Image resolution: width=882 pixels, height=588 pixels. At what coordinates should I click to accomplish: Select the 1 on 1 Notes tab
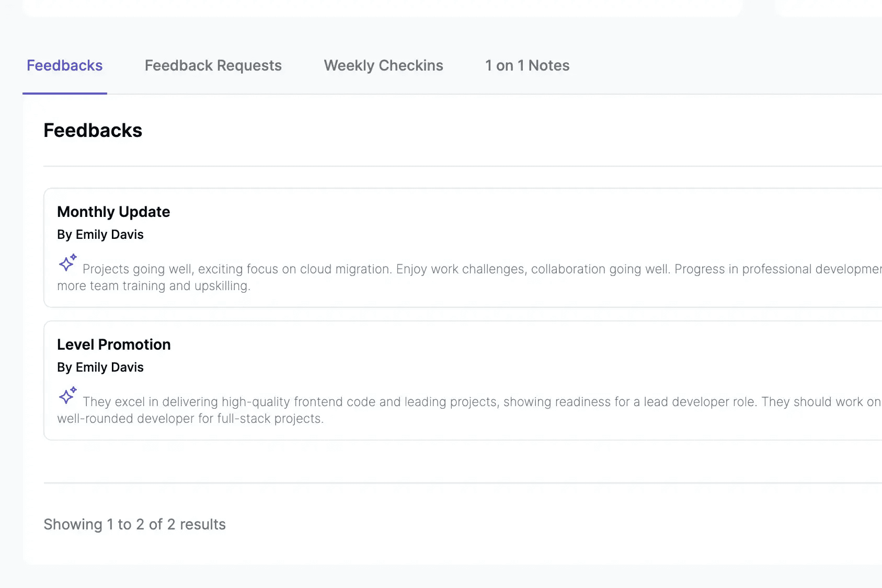coord(527,65)
